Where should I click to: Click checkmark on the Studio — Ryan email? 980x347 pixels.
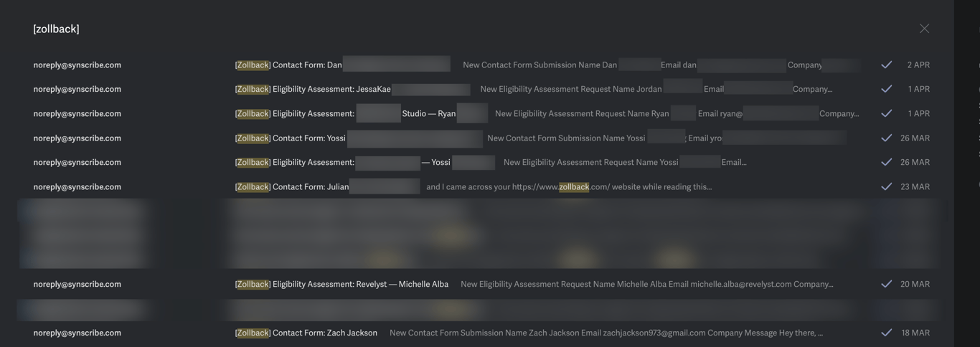tap(887, 113)
